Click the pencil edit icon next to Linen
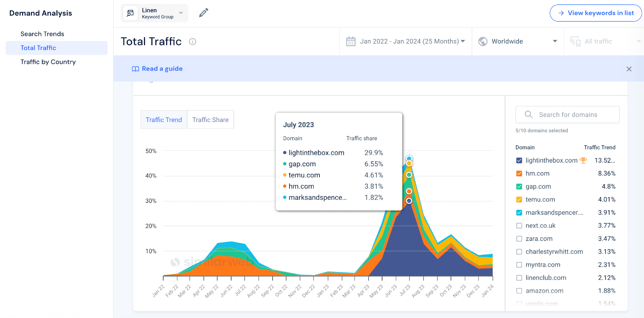This screenshot has height=318, width=644. tap(204, 13)
